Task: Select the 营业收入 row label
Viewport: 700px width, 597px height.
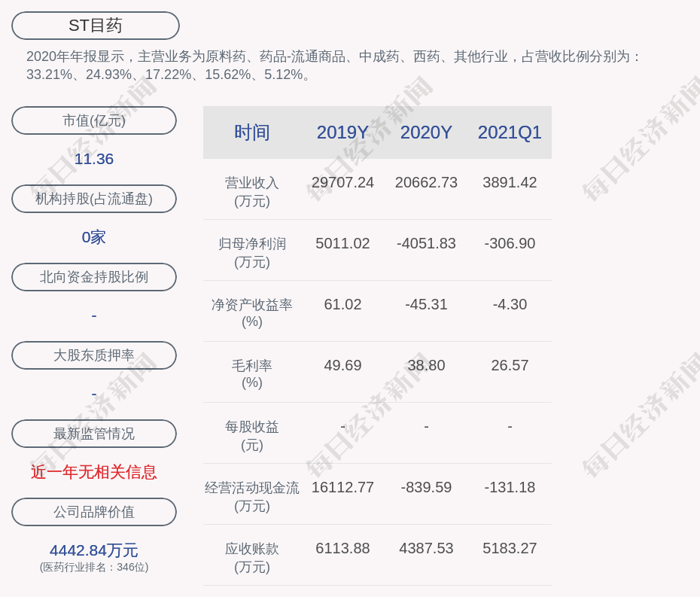Action: 251,183
